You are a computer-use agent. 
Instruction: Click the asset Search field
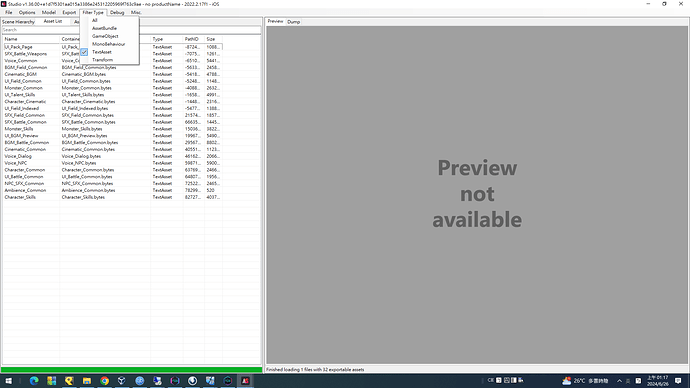pos(131,30)
